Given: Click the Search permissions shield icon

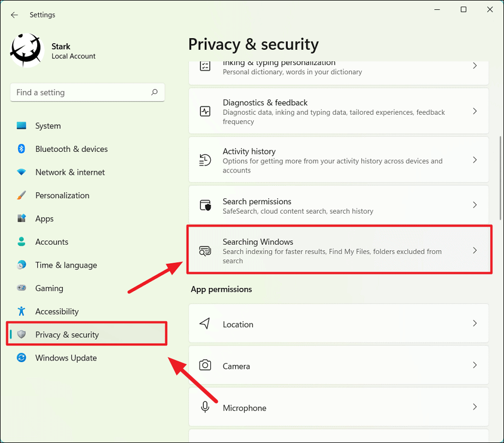Looking at the screenshot, I should click(205, 205).
